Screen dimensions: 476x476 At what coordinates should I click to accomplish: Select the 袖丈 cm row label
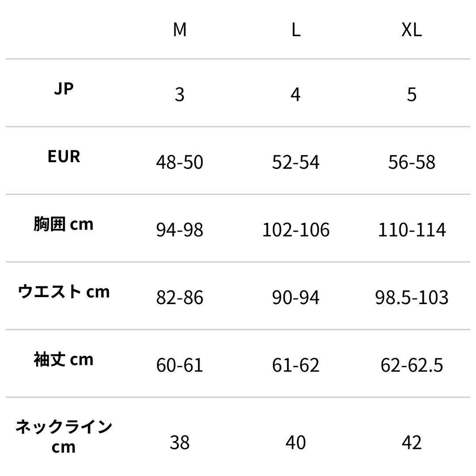coord(64,360)
